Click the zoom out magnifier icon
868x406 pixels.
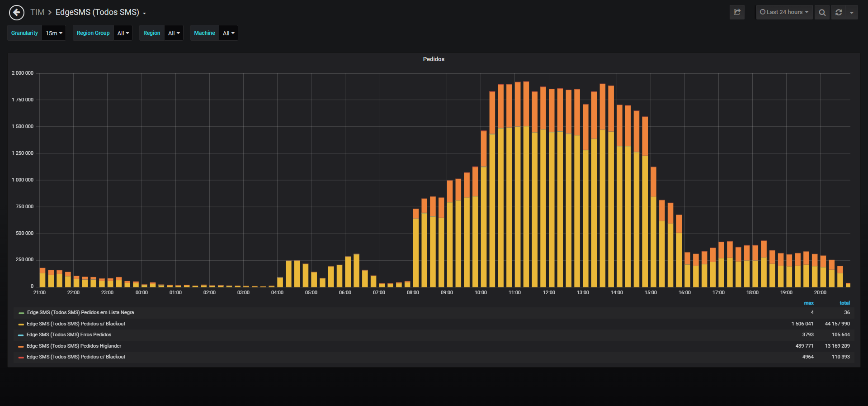pyautogui.click(x=822, y=12)
